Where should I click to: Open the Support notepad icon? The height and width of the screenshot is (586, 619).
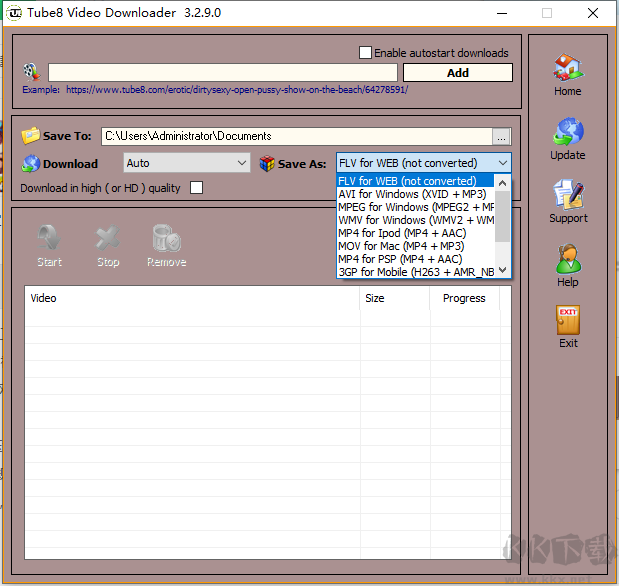pyautogui.click(x=568, y=194)
